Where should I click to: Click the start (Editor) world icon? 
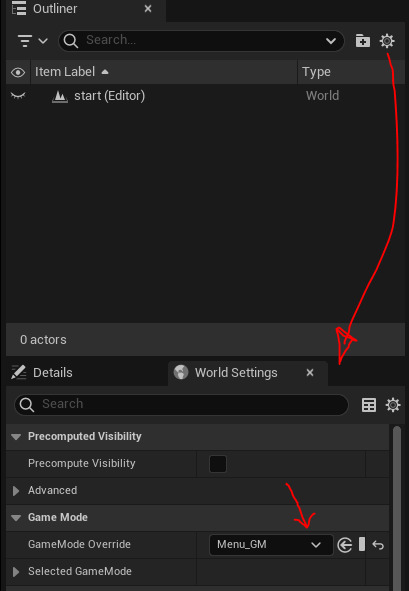(x=60, y=96)
